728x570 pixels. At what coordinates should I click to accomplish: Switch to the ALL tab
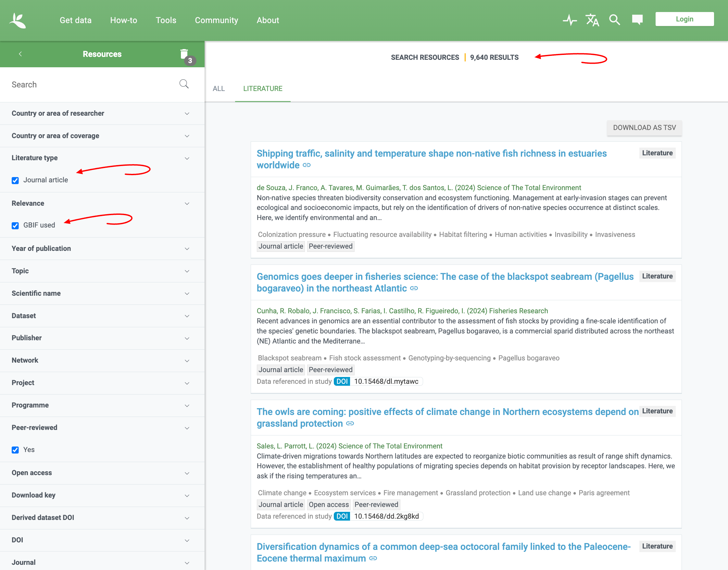click(219, 89)
